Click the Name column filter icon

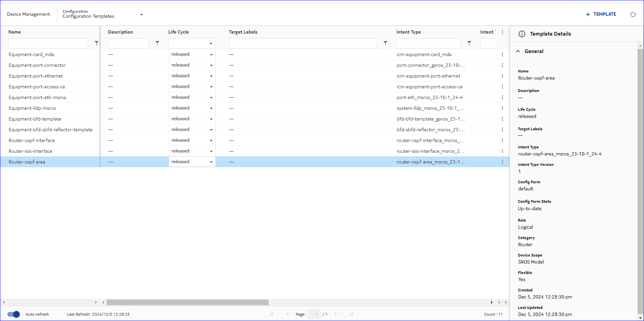tap(97, 43)
